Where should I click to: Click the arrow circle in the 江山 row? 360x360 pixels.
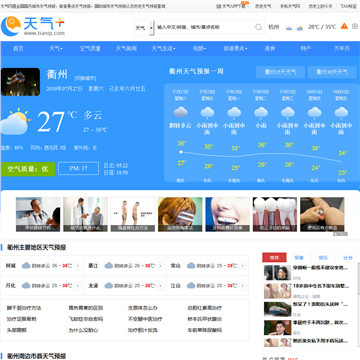[x=243, y=286]
